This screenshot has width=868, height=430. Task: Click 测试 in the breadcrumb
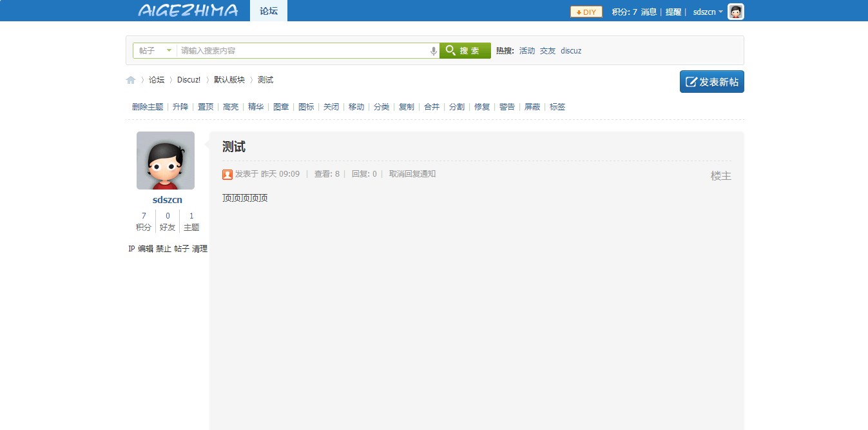click(x=265, y=80)
